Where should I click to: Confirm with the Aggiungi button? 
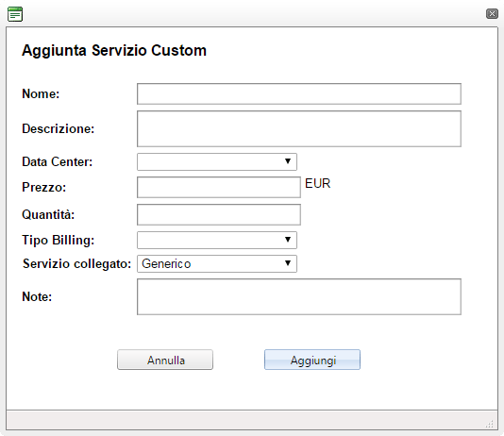312,360
